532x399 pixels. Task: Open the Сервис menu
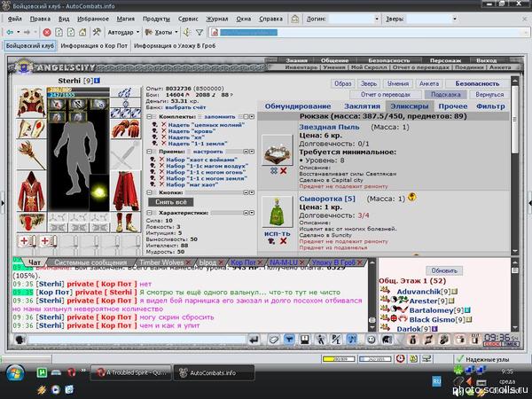click(x=188, y=19)
